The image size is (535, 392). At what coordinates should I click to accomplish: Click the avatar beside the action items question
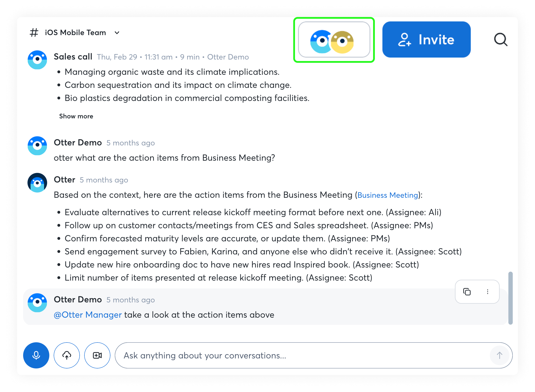(37, 146)
